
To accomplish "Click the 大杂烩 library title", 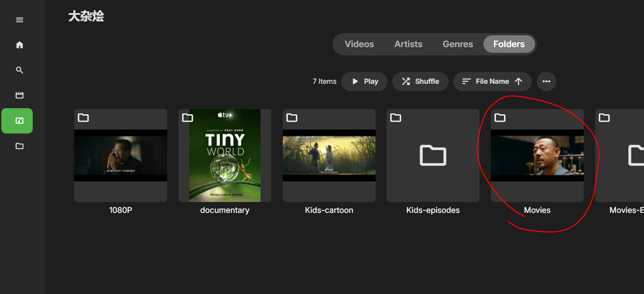I will (86, 17).
